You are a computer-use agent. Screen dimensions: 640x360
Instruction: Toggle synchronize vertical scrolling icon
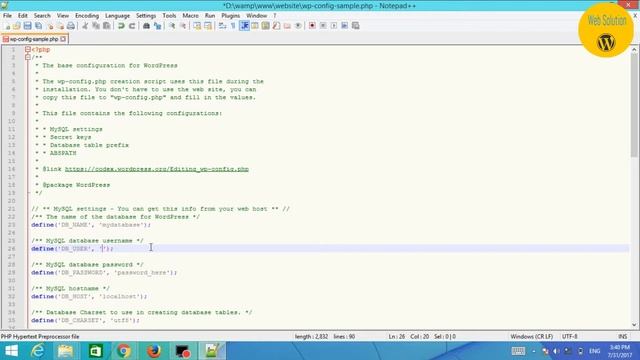coord(197,26)
